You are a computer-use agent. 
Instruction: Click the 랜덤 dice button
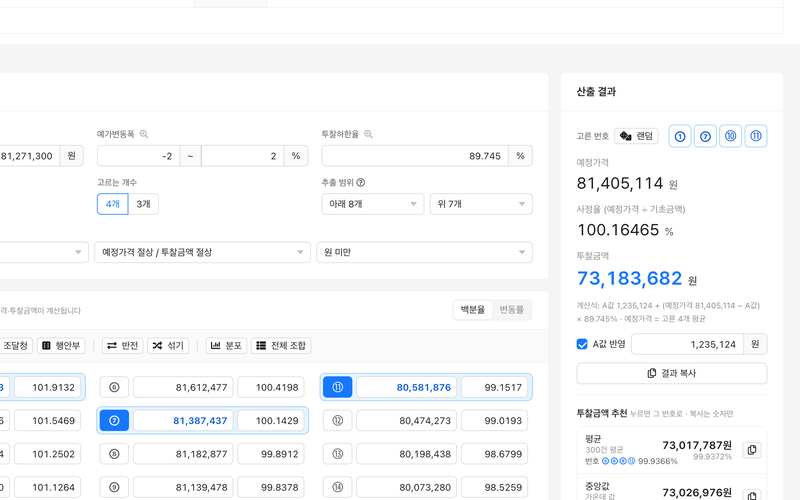(x=636, y=136)
